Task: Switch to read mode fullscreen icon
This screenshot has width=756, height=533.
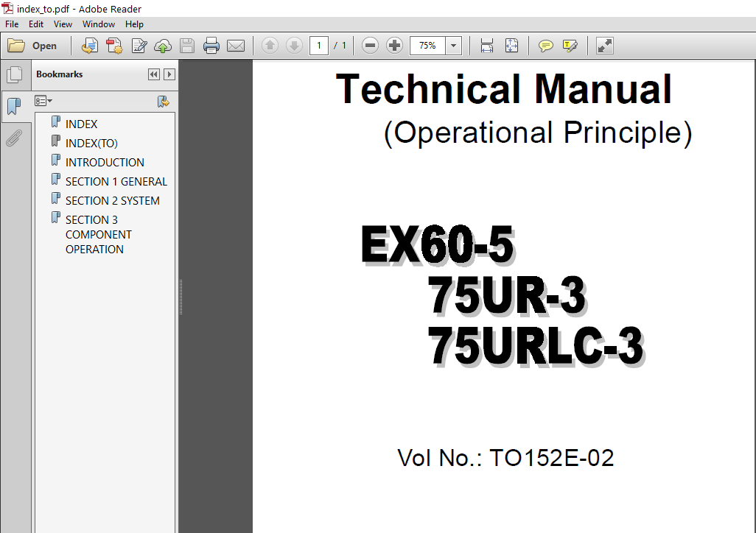Action: [605, 46]
